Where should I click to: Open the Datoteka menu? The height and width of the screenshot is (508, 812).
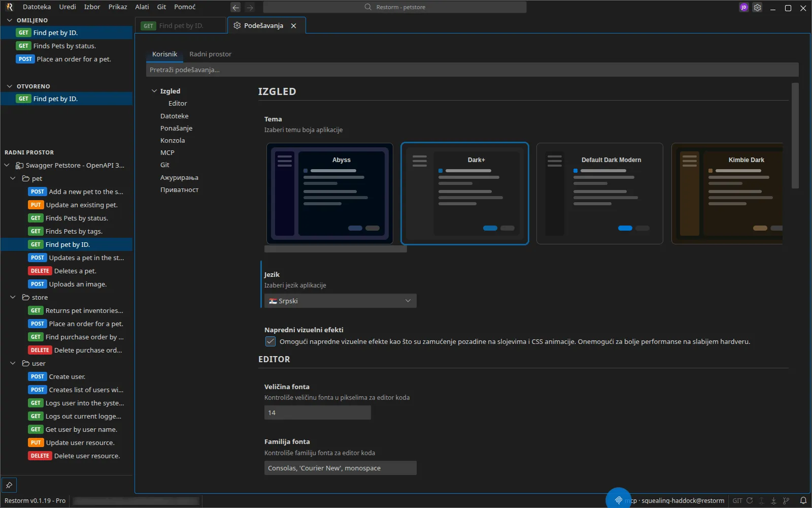(37, 7)
